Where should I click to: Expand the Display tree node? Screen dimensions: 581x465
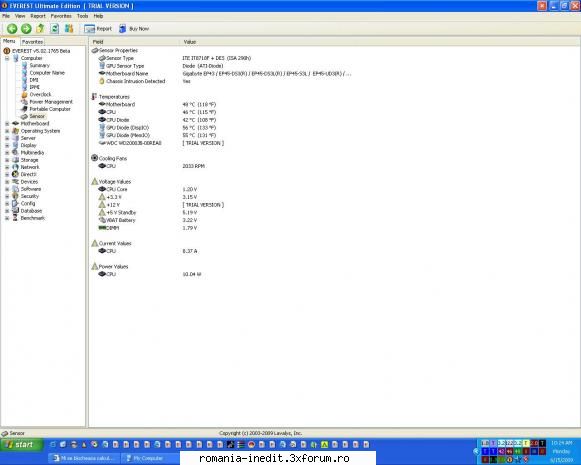coord(7,145)
